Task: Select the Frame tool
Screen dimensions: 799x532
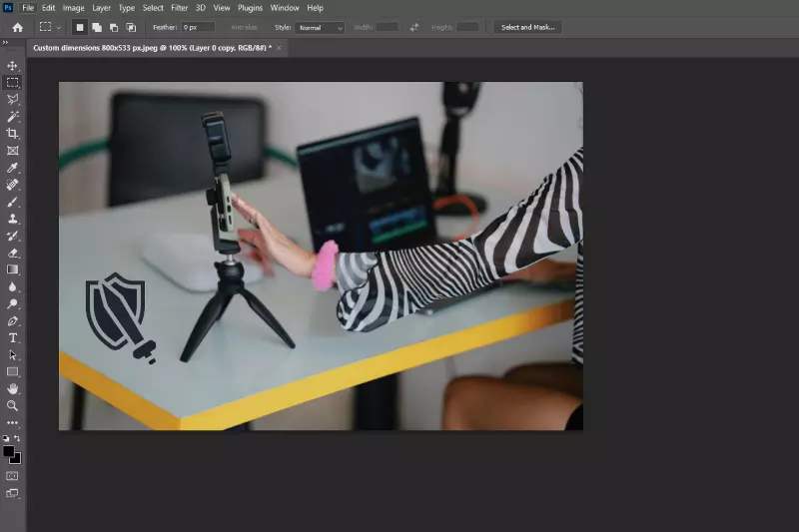Action: [x=12, y=151]
